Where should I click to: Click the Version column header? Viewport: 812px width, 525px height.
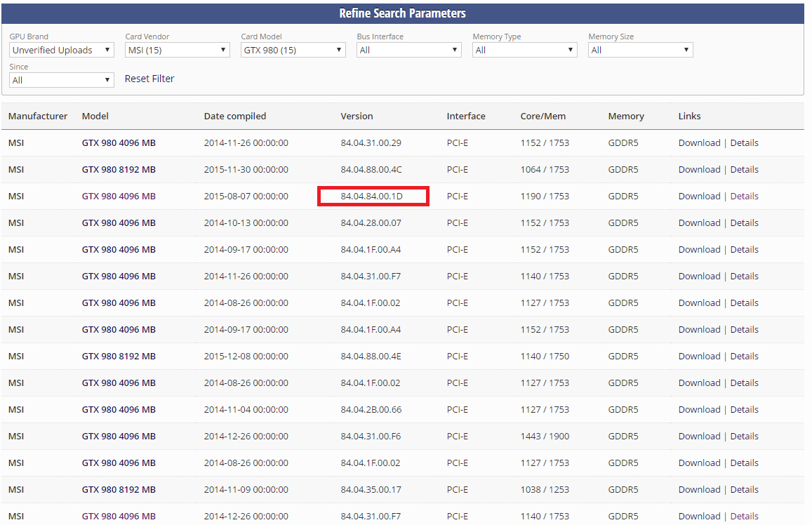357,116
